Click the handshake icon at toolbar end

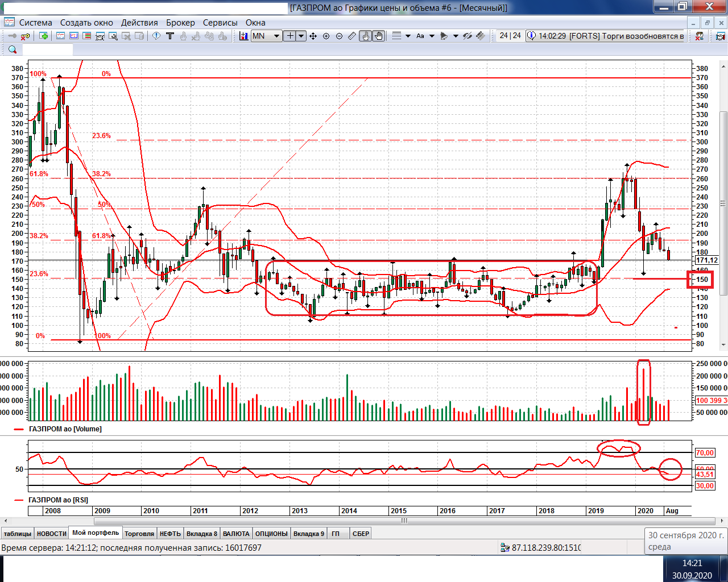(x=720, y=36)
